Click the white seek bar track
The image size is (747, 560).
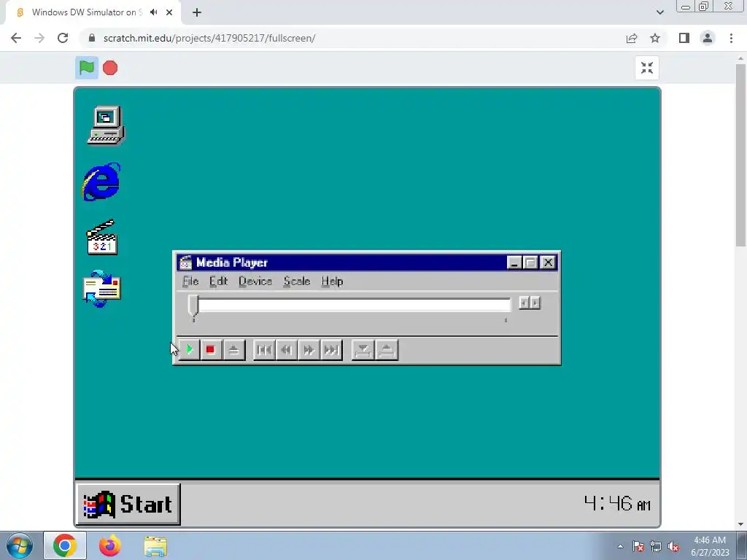pyautogui.click(x=354, y=304)
